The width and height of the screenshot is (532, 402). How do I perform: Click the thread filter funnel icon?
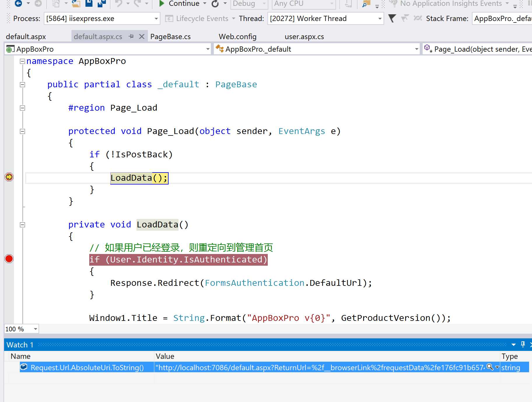[x=392, y=18]
